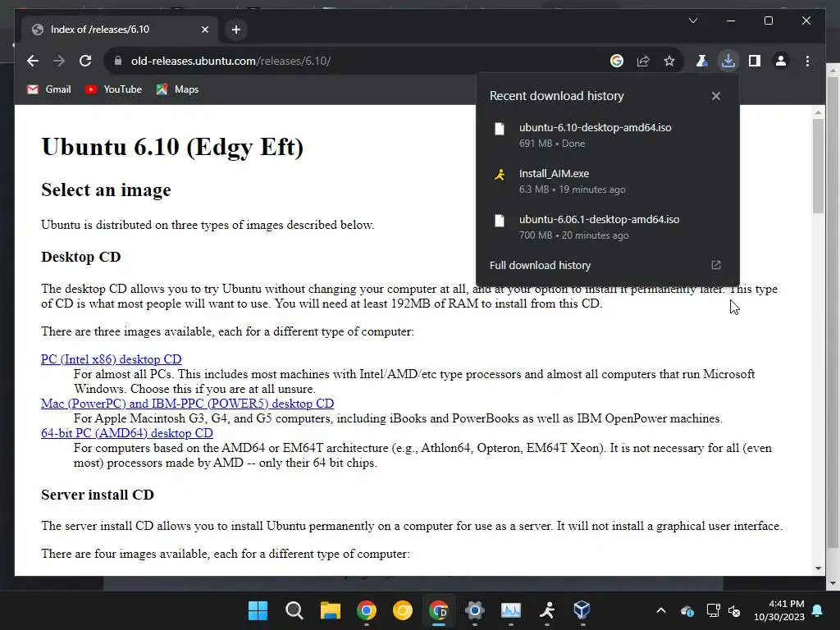
Task: Open the Maps bookmark
Action: 177,89
